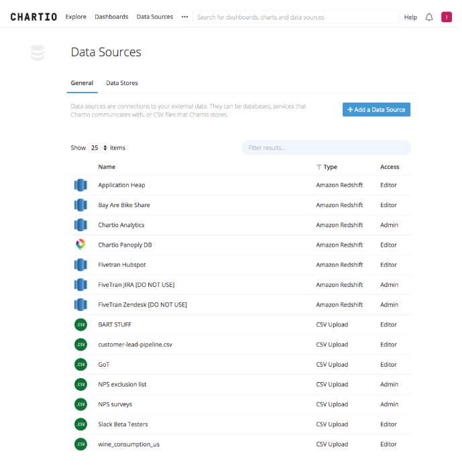The height and width of the screenshot is (476, 462).
Task: Click the Redshift icon for Fivetran Hubspot
Action: 80,265
